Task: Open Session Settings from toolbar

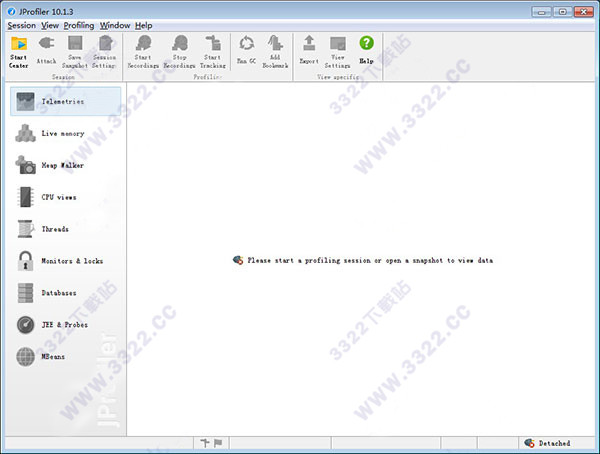Action: tap(104, 52)
